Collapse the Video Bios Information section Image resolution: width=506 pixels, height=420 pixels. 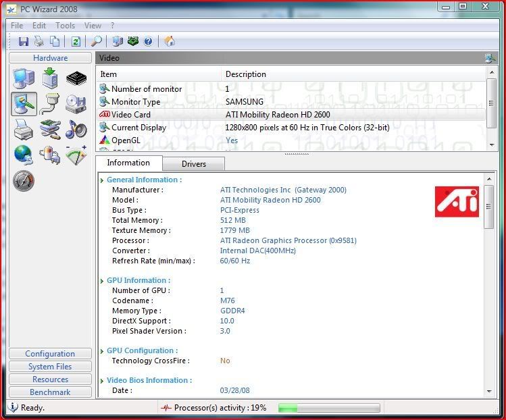pos(102,381)
